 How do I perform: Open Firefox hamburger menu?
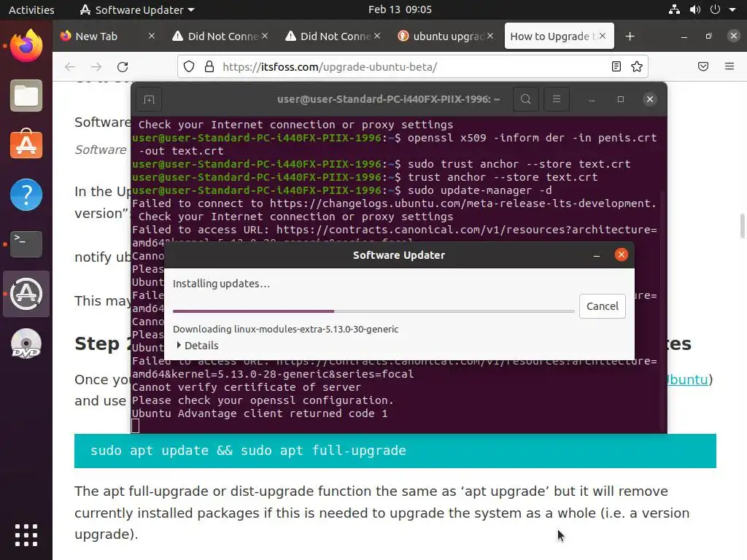click(729, 66)
